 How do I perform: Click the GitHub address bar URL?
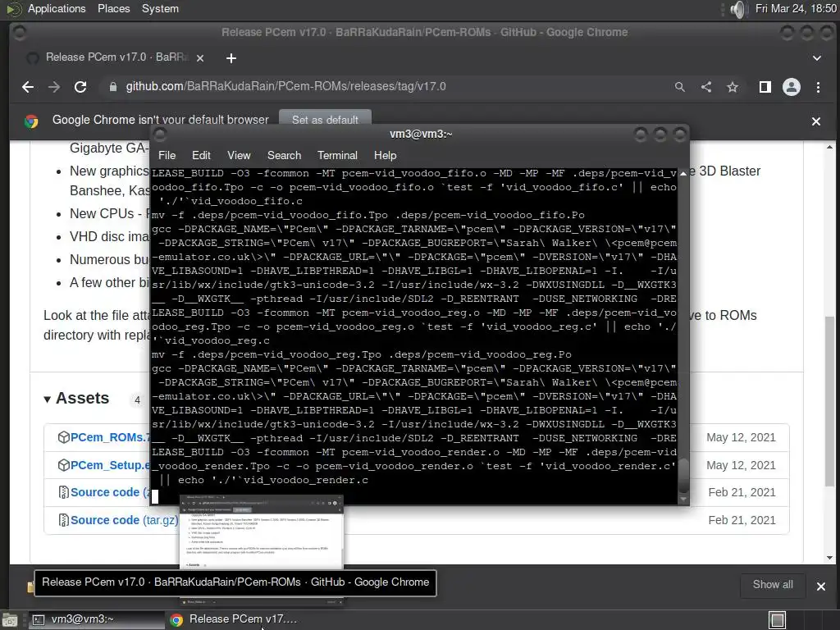(285, 87)
